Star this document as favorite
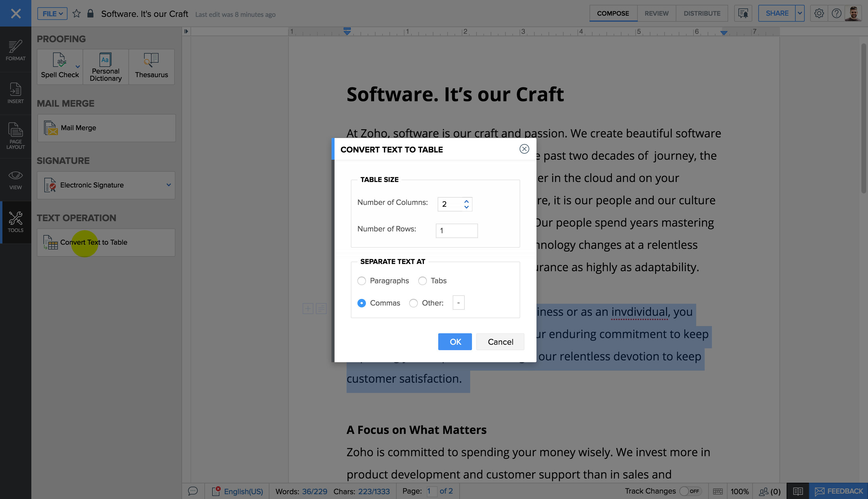This screenshot has width=868, height=499. click(x=77, y=14)
